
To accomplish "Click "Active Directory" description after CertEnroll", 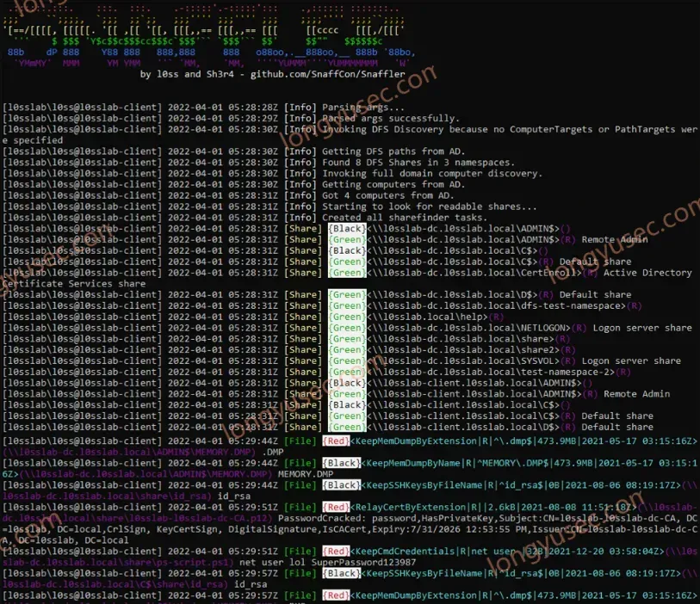I will (x=647, y=273).
